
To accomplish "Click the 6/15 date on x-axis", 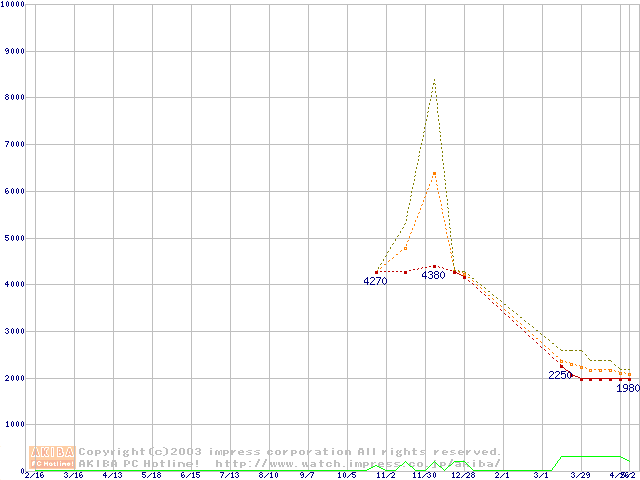I will click(190, 475).
